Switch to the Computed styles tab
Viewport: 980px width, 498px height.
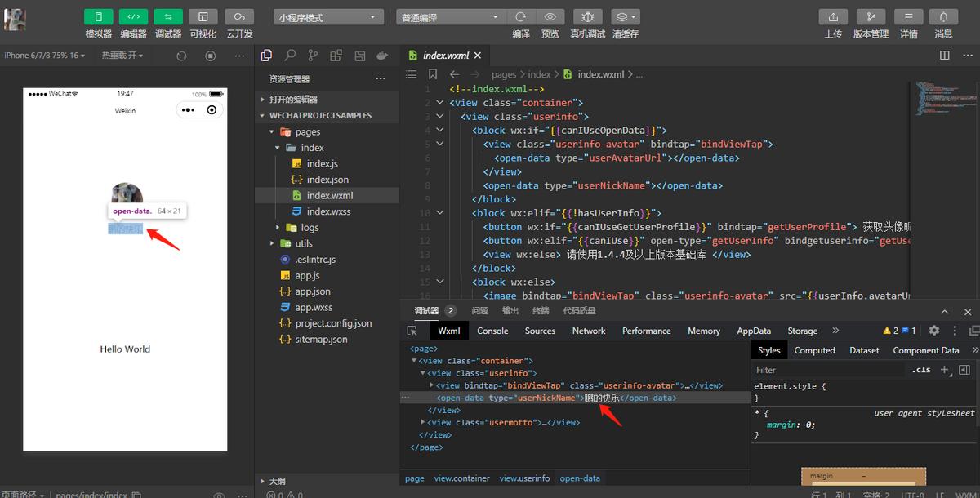coord(814,350)
